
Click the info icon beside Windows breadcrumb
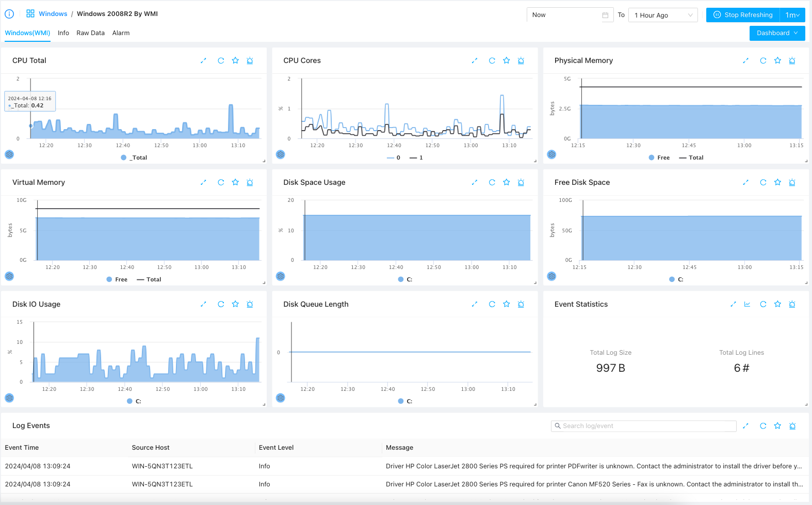pos(9,14)
